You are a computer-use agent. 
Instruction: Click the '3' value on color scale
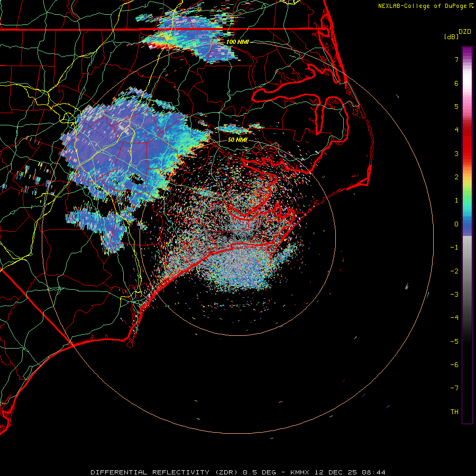tap(456, 153)
